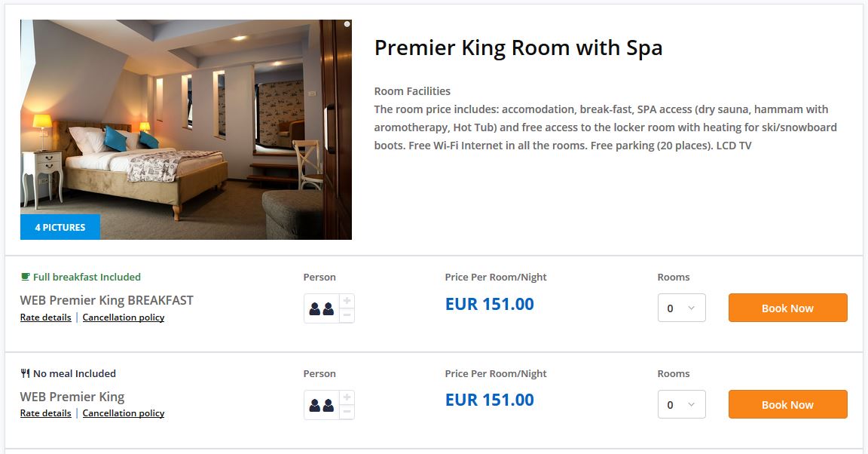Open Rate details for the breakfast rate

[x=45, y=317]
